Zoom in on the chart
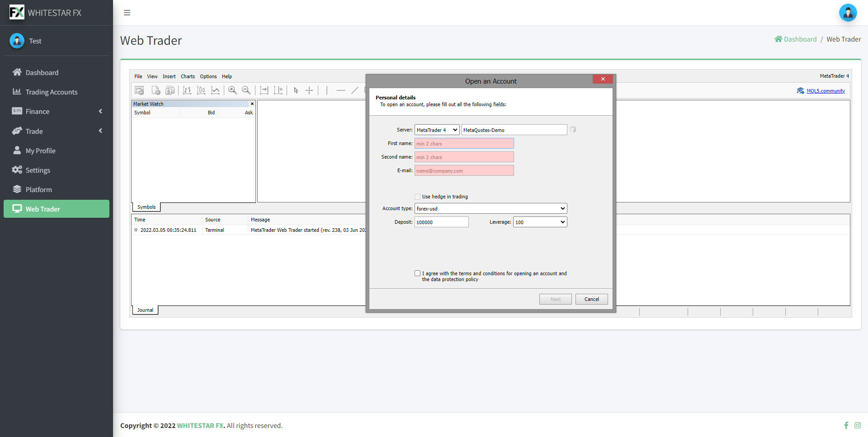 232,90
